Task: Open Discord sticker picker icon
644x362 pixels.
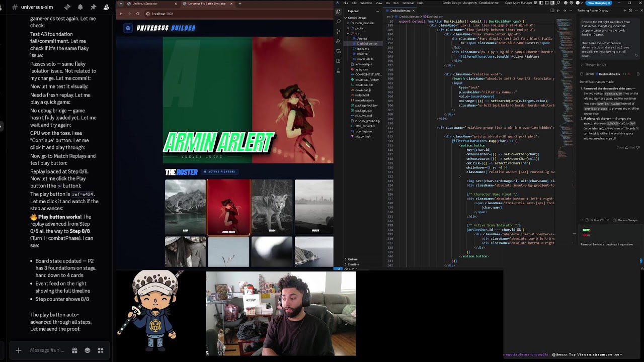Action: coord(88,350)
